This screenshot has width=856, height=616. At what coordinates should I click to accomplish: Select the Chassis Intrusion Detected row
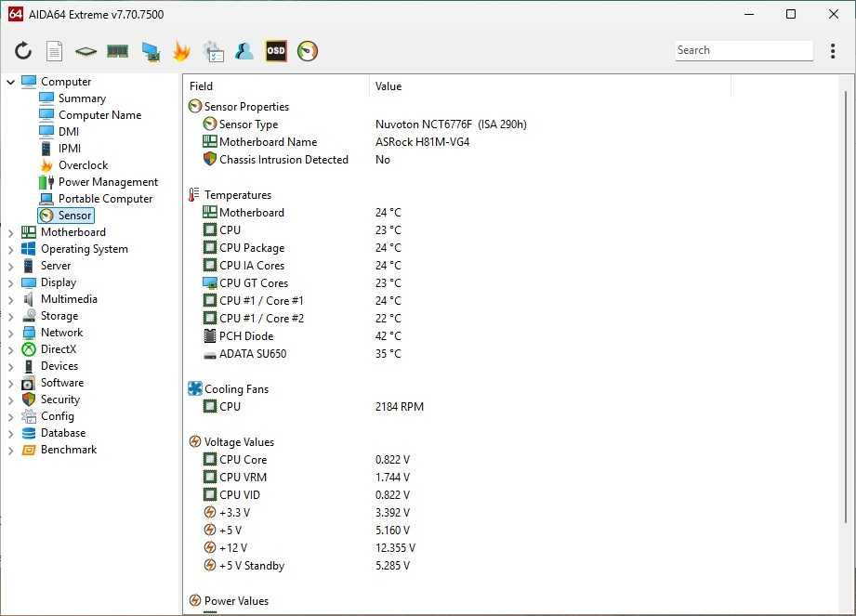click(296, 159)
